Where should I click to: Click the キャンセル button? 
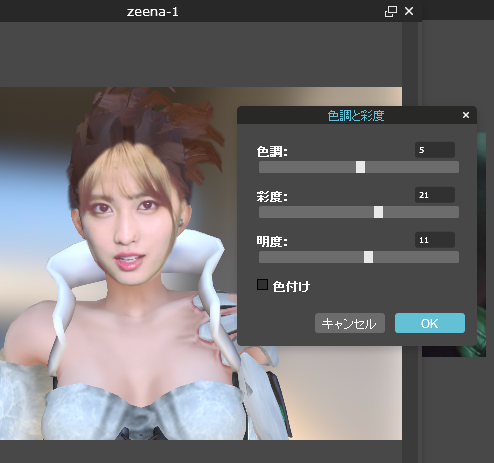(350, 323)
